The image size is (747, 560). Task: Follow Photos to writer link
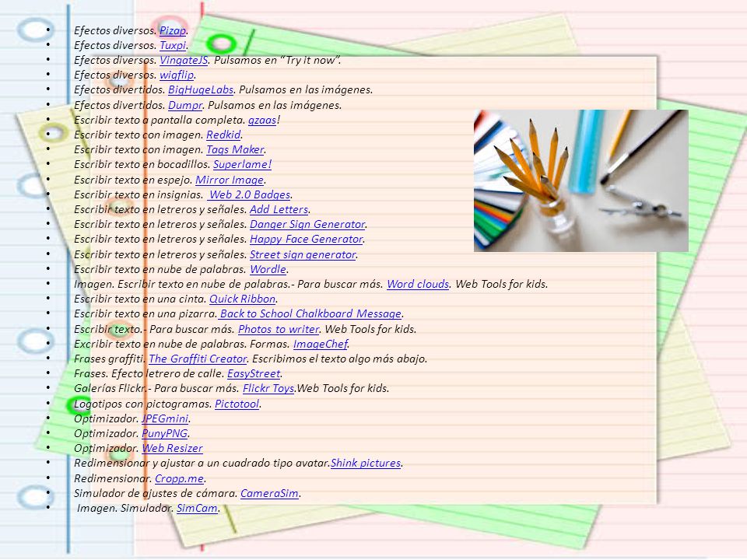click(x=279, y=329)
